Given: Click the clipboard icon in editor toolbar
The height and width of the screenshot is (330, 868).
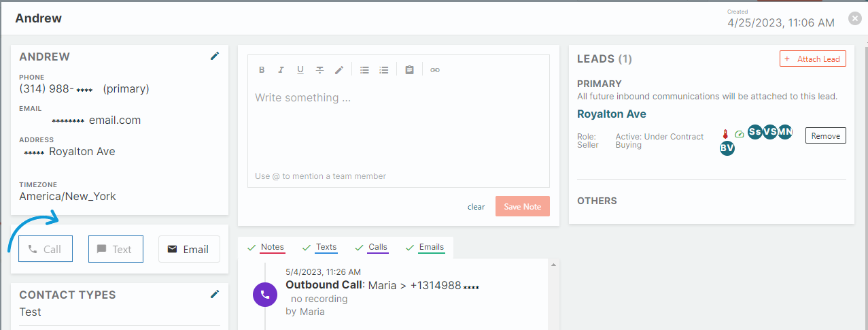Looking at the screenshot, I should click(x=409, y=70).
